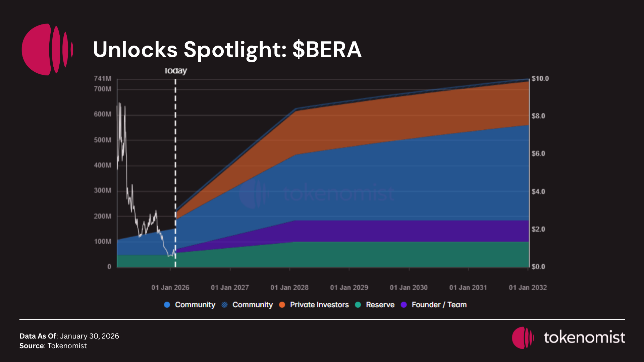The image size is (644, 362).
Task: Click the 01 Jan 2028 axis label
Action: pyautogui.click(x=289, y=288)
